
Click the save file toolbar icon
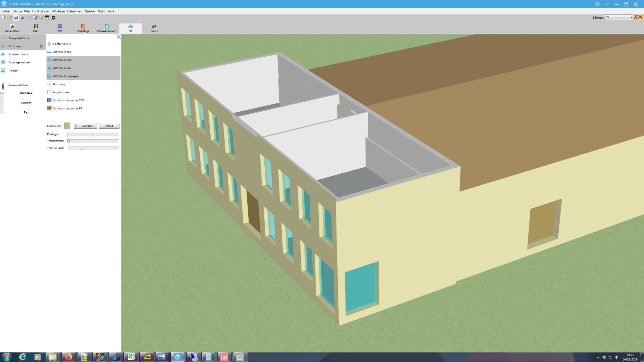[15, 18]
